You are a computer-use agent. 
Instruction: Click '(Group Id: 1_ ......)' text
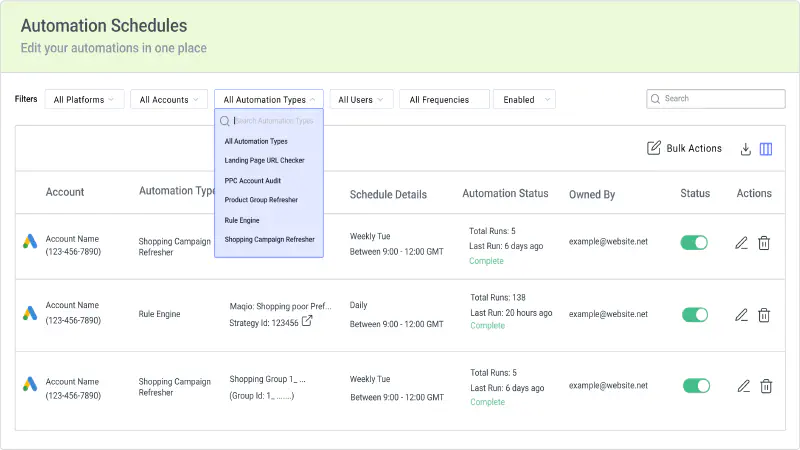click(262, 395)
